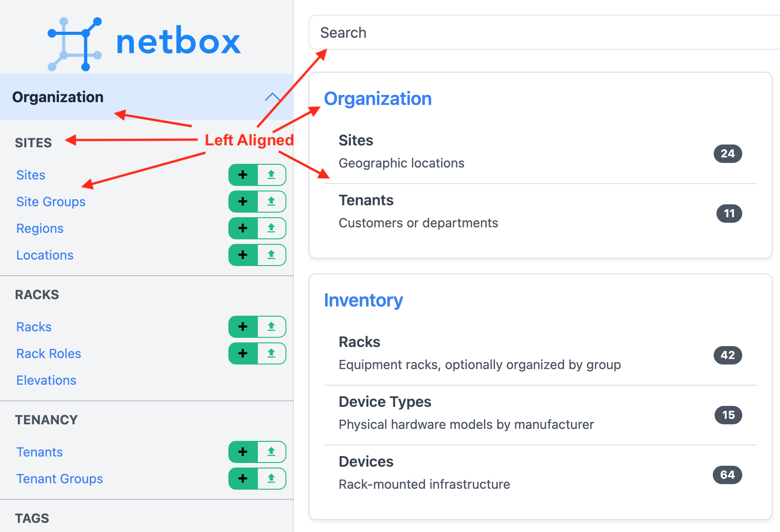Add a new Region
The height and width of the screenshot is (532, 780).
point(243,228)
